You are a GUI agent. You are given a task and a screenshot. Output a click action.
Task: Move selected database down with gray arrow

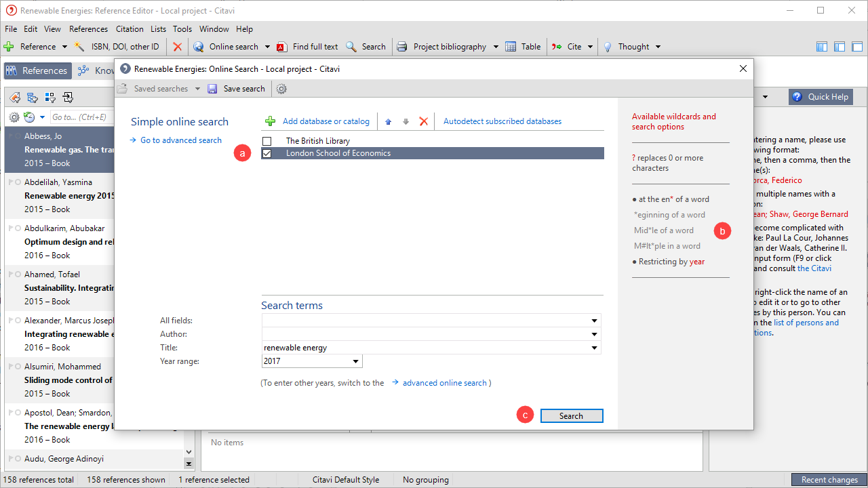[406, 121]
